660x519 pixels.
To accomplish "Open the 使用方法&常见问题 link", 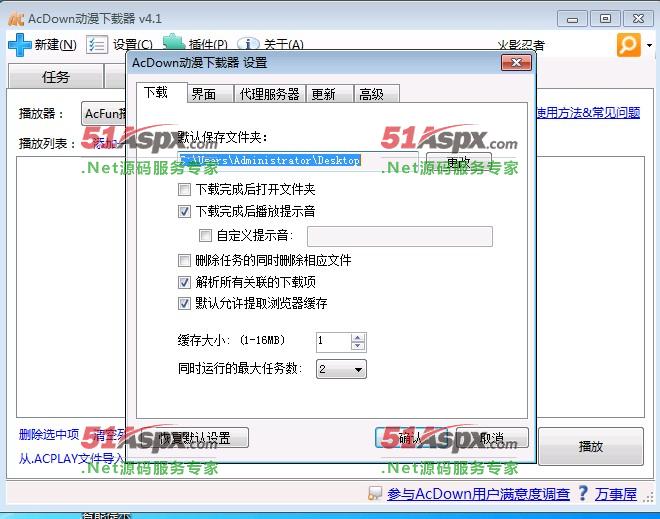I will point(588,112).
